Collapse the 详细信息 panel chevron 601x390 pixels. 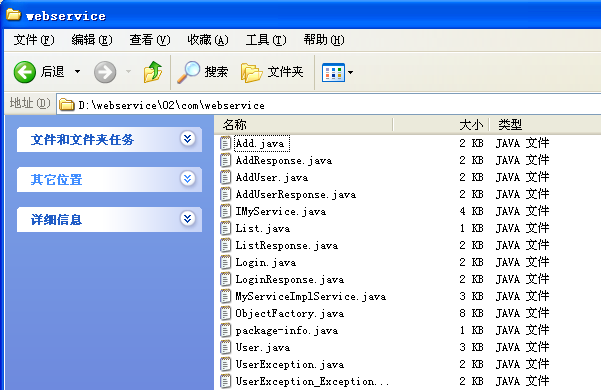point(187,219)
